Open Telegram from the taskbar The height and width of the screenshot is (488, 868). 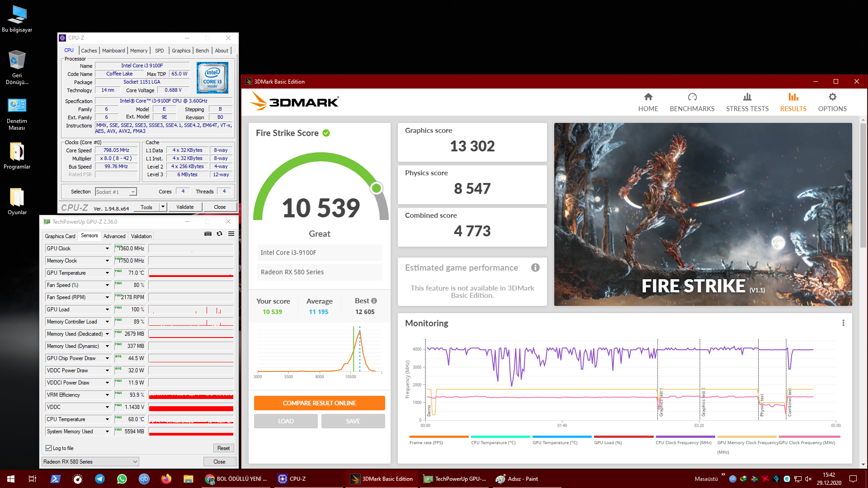100,479
